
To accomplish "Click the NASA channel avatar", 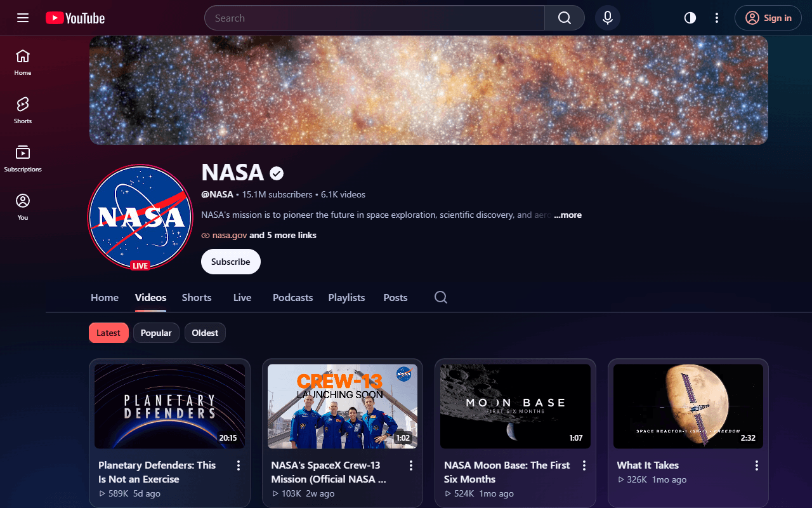I will pyautogui.click(x=140, y=217).
